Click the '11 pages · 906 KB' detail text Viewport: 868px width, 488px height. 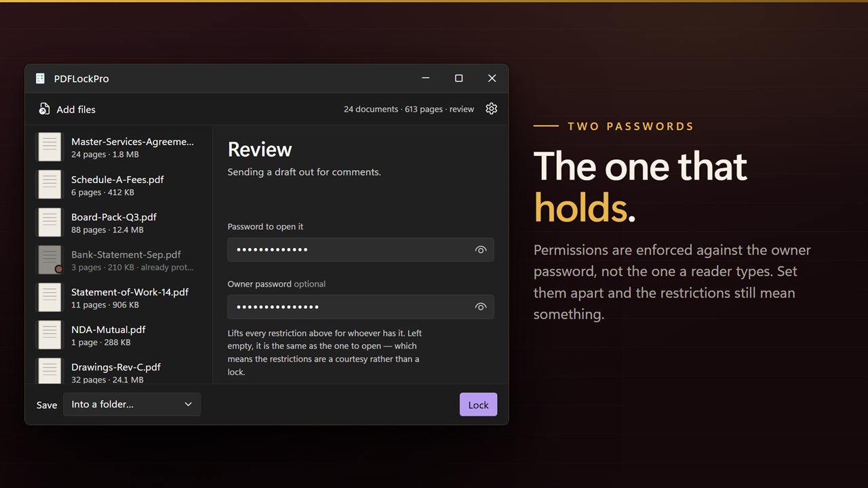[x=105, y=305]
